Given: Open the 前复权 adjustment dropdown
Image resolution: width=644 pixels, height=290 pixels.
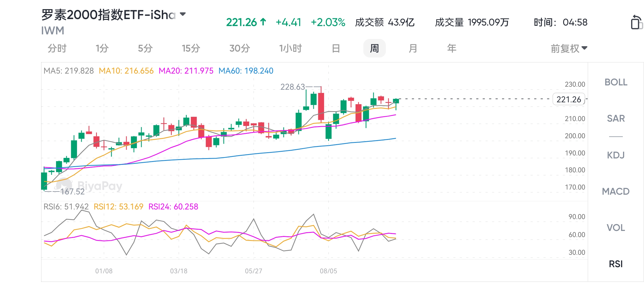Looking at the screenshot, I should pyautogui.click(x=569, y=49).
